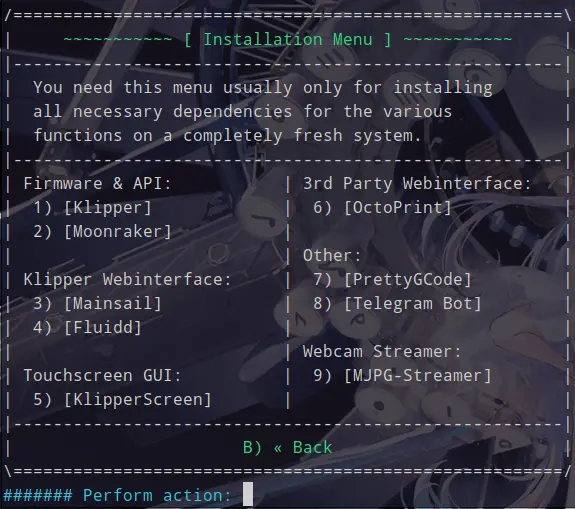The image size is (575, 509).
Task: Pick the 6) [OctoPrint] option
Action: [382, 208]
